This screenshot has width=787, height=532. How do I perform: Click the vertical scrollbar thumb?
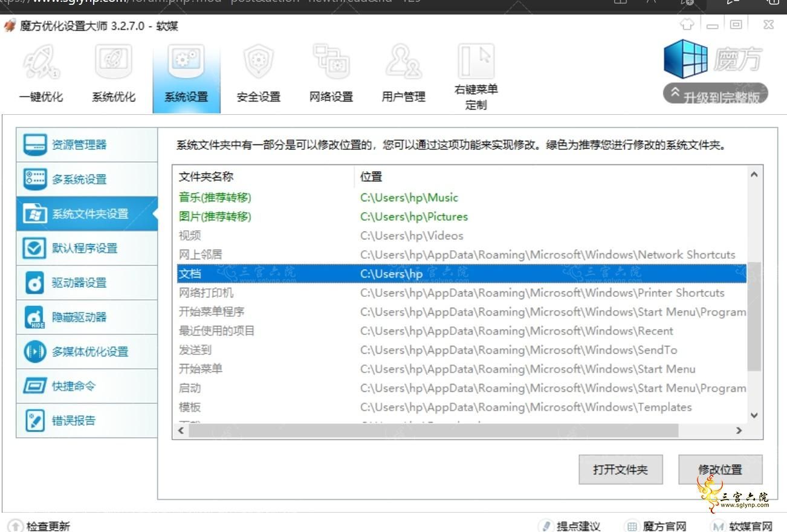coord(754,316)
